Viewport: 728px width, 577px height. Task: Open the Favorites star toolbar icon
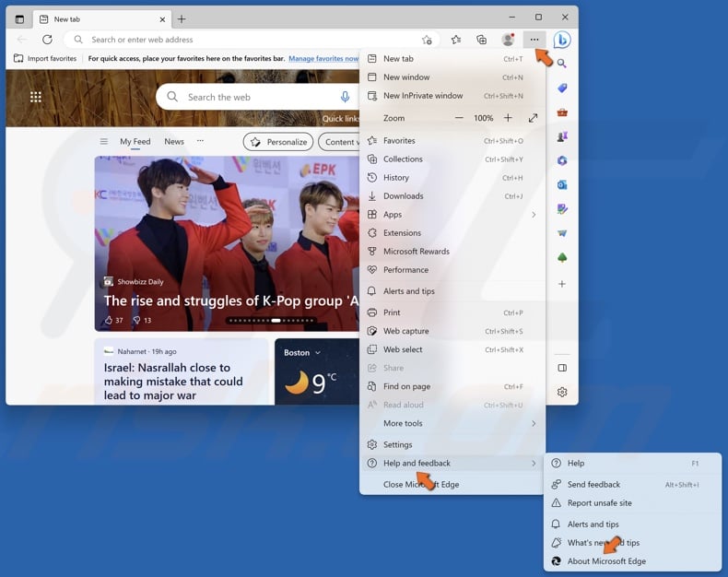(x=456, y=40)
